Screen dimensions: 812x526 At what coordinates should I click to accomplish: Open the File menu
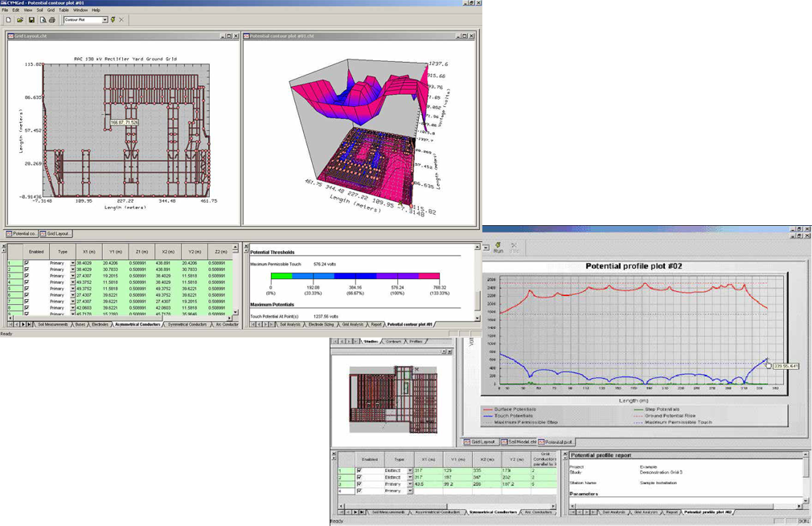coord(5,10)
